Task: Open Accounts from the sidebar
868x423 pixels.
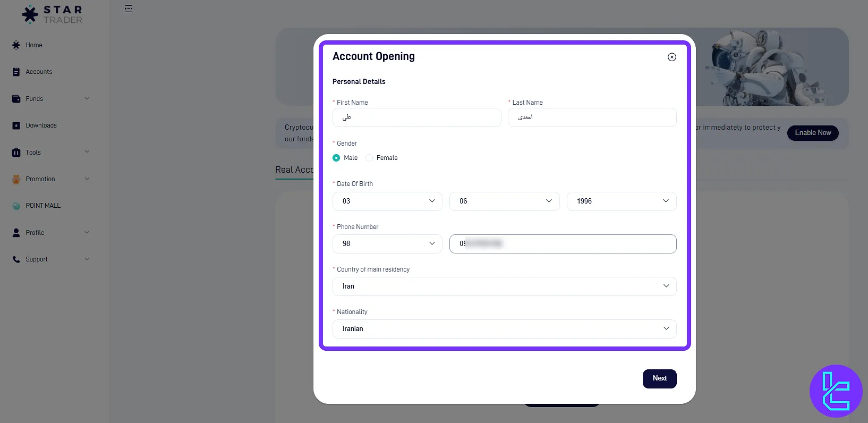Action: pyautogui.click(x=38, y=72)
